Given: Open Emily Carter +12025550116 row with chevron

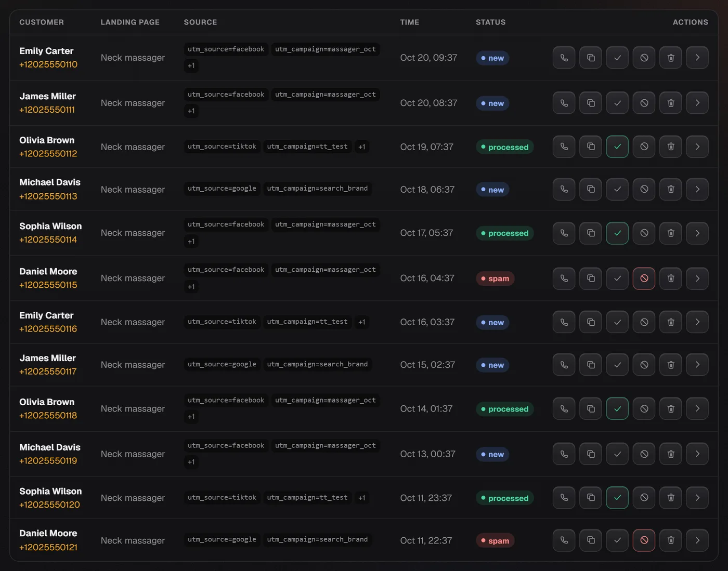Looking at the screenshot, I should pyautogui.click(x=697, y=322).
